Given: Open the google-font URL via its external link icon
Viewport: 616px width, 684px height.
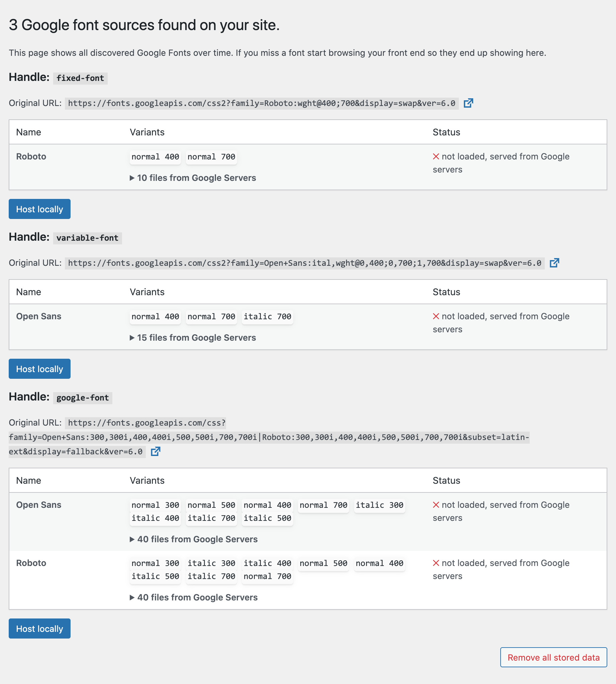Looking at the screenshot, I should 156,451.
